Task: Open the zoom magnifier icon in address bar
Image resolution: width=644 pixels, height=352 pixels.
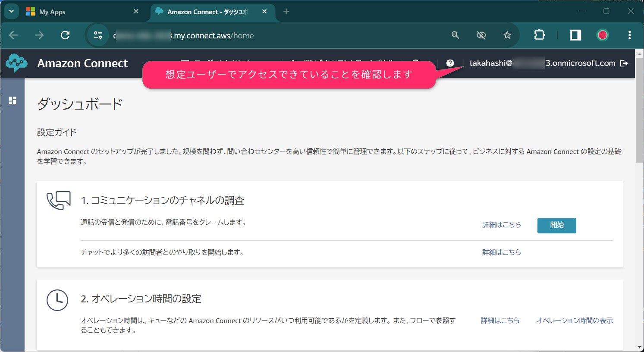Action: pyautogui.click(x=456, y=35)
